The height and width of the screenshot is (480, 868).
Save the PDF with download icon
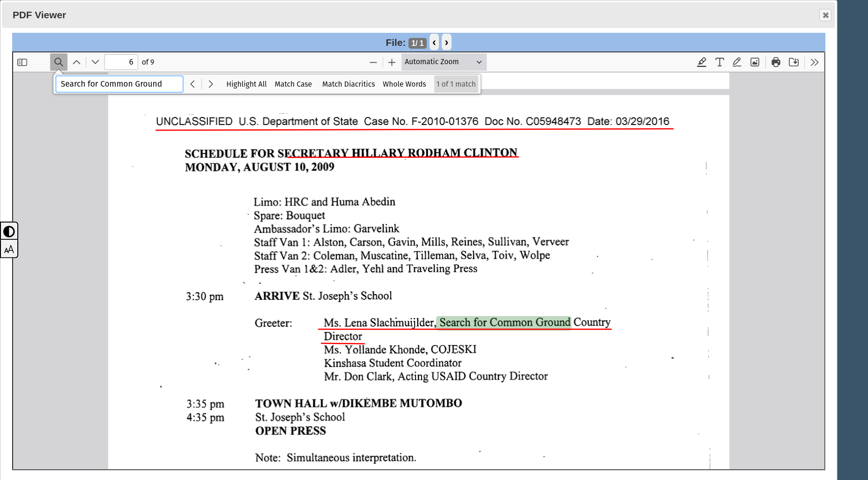(794, 62)
